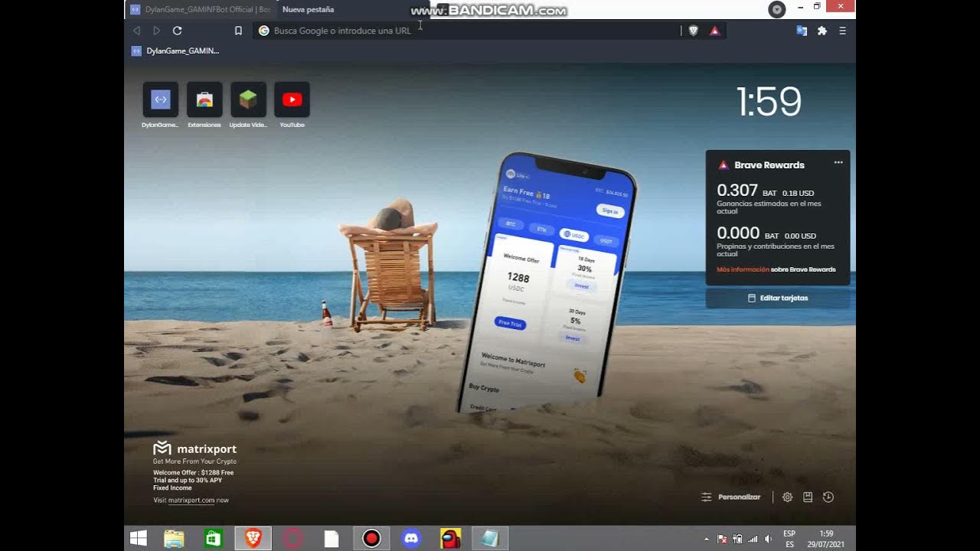The image size is (980, 551).
Task: Click the 1:59 clock widget
Action: click(769, 102)
